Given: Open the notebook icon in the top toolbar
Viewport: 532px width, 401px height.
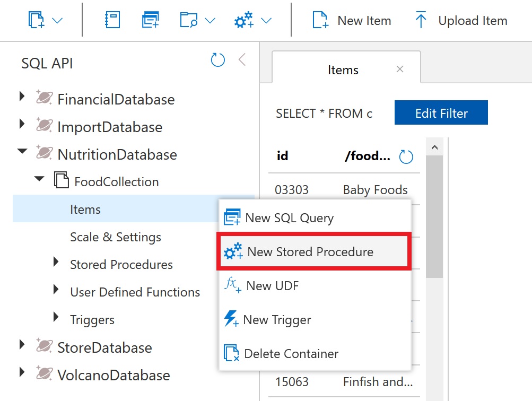Looking at the screenshot, I should 112,20.
